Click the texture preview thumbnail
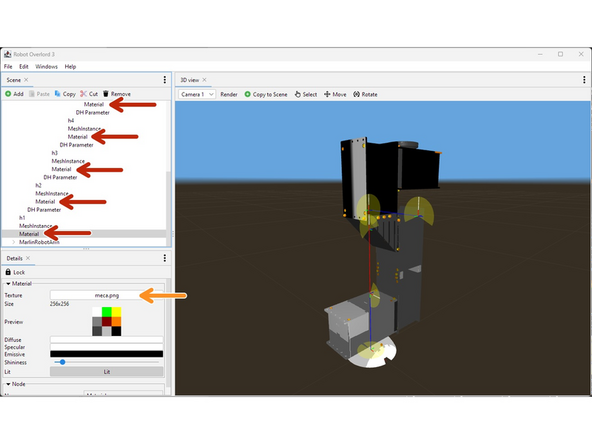This screenshot has width=592, height=444. (106, 322)
